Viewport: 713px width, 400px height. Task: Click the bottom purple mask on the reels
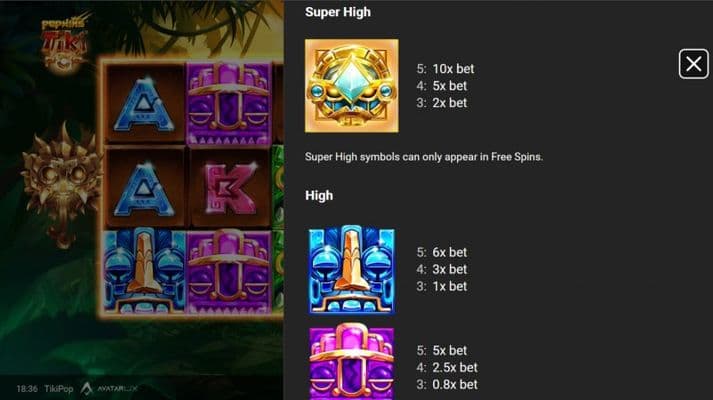pyautogui.click(x=230, y=272)
